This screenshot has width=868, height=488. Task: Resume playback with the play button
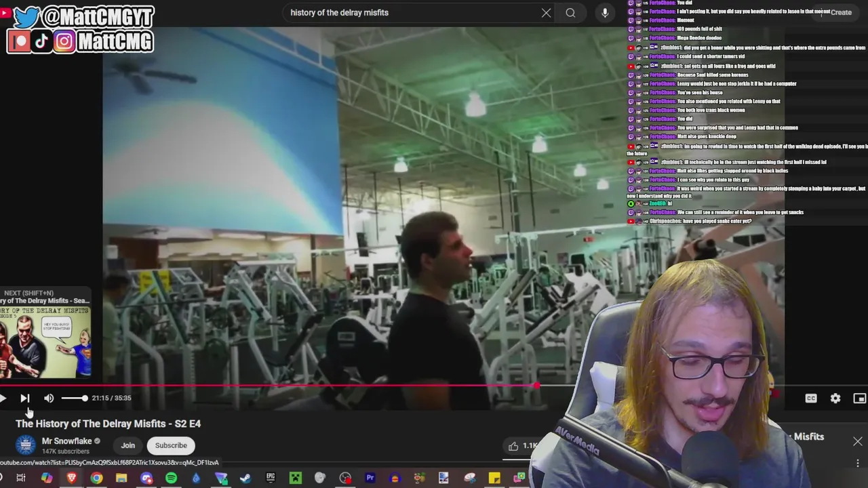3,399
